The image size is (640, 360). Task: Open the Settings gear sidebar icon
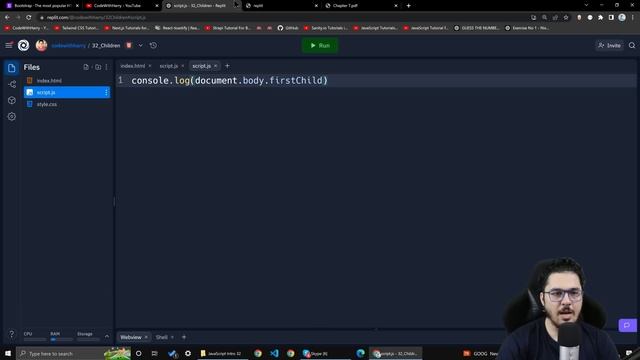11,117
